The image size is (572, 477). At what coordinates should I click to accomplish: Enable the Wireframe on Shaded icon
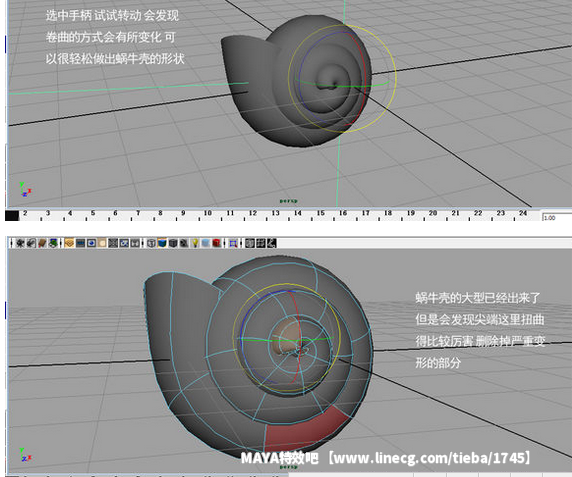173,243
